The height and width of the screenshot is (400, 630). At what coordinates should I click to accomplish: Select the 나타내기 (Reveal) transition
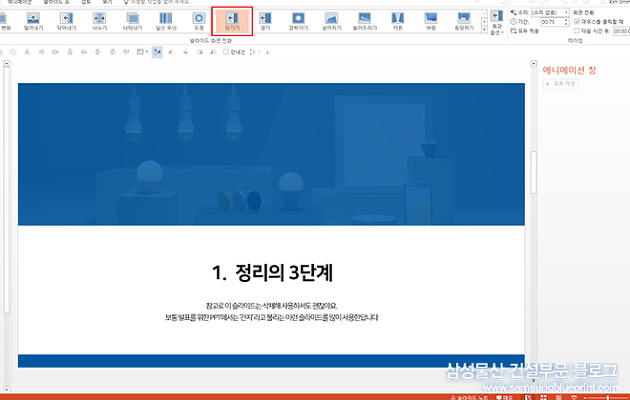pos(132,21)
